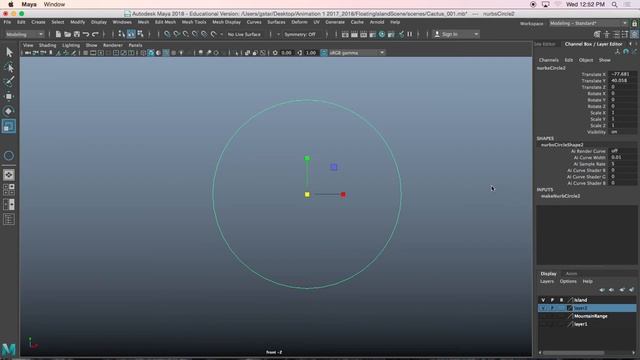Toggle Snap to view planes icon
Viewport: 640px width, 360px height.
pos(204,34)
